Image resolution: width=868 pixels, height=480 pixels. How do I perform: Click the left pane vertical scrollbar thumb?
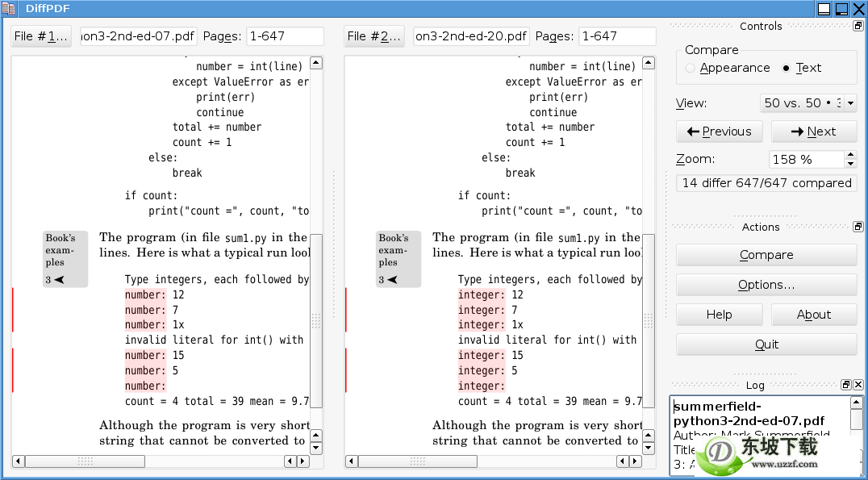pyautogui.click(x=316, y=321)
